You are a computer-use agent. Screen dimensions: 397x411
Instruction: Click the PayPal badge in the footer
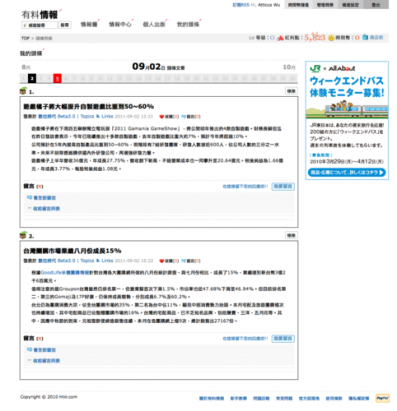pos(382,398)
